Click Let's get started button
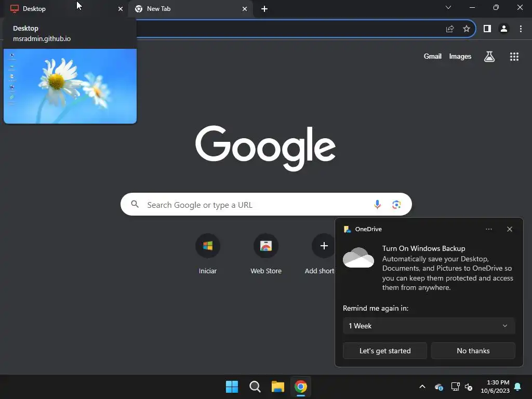Screen dimensions: 532x399 (x=385, y=351)
